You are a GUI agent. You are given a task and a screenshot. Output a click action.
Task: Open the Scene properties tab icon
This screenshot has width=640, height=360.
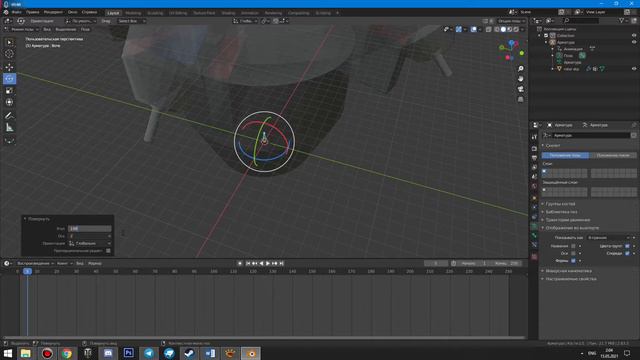534,177
